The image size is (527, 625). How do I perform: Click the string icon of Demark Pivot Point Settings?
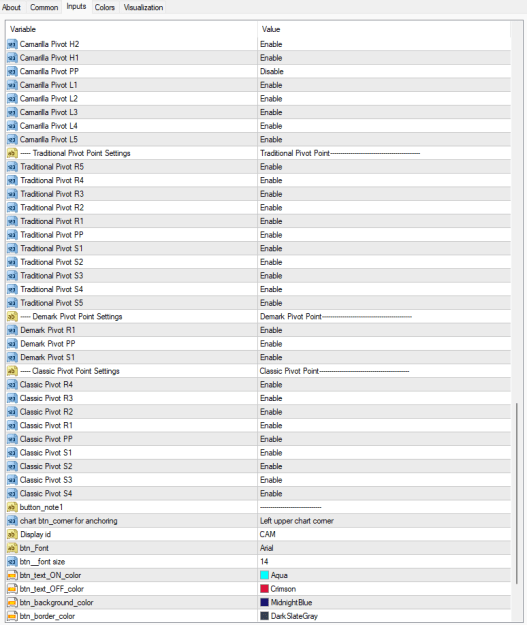(12, 316)
